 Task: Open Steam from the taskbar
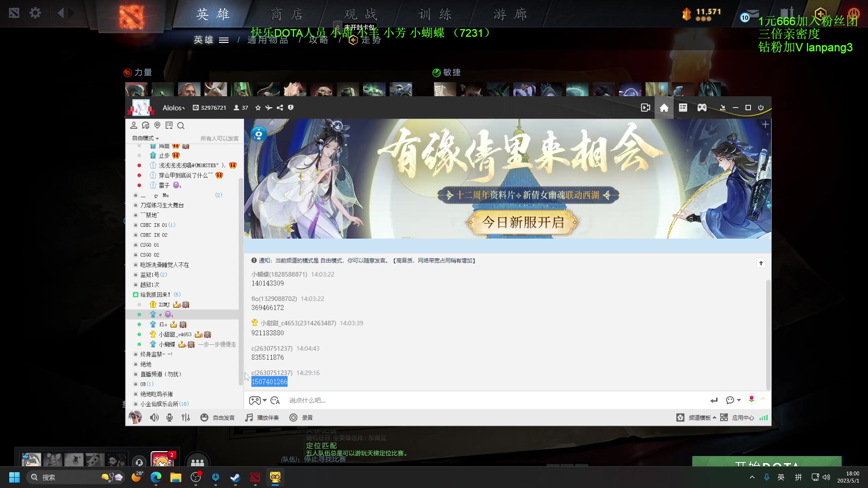coord(235,477)
